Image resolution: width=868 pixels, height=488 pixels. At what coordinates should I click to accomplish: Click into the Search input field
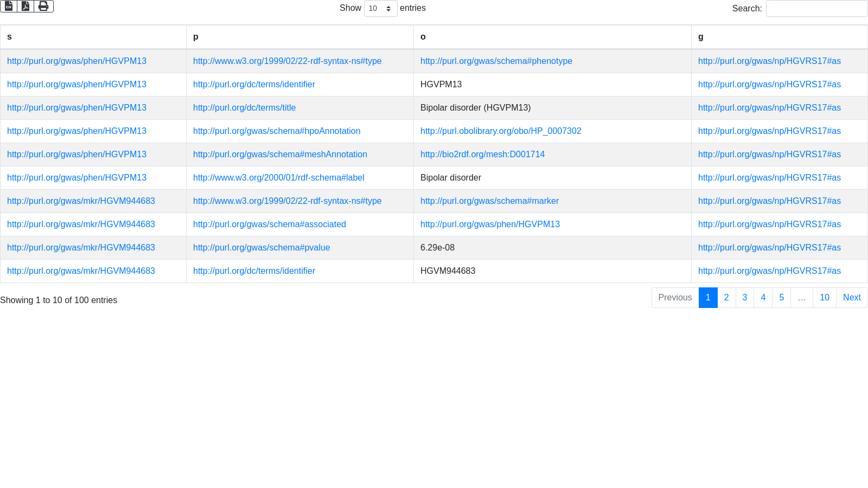point(816,8)
